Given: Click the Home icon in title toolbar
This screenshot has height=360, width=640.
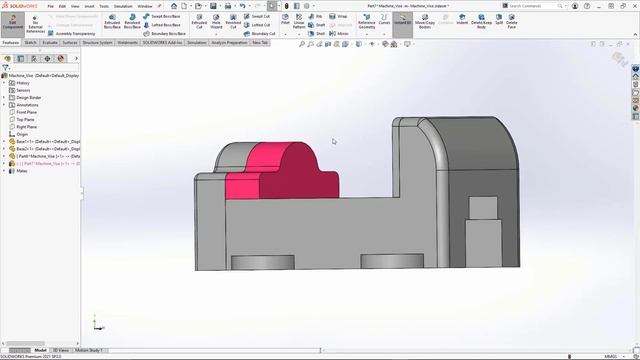Looking at the screenshot, I should [x=174, y=6].
